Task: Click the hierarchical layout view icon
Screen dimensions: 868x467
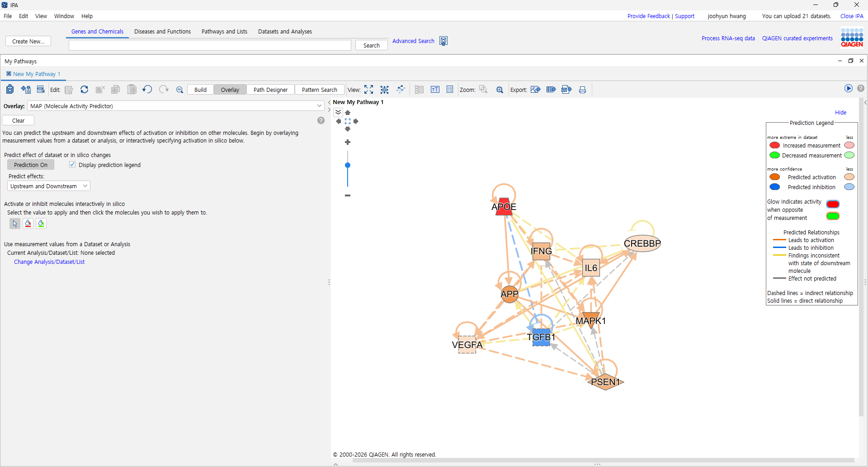Action: tap(401, 90)
